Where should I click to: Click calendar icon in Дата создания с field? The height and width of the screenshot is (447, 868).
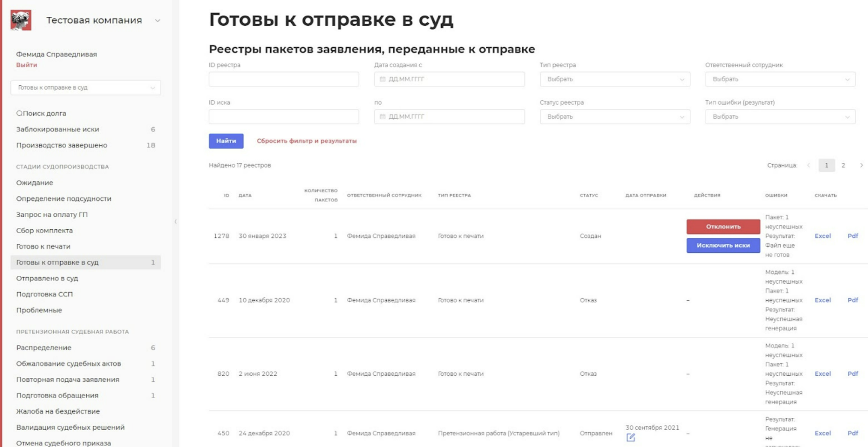tap(383, 79)
